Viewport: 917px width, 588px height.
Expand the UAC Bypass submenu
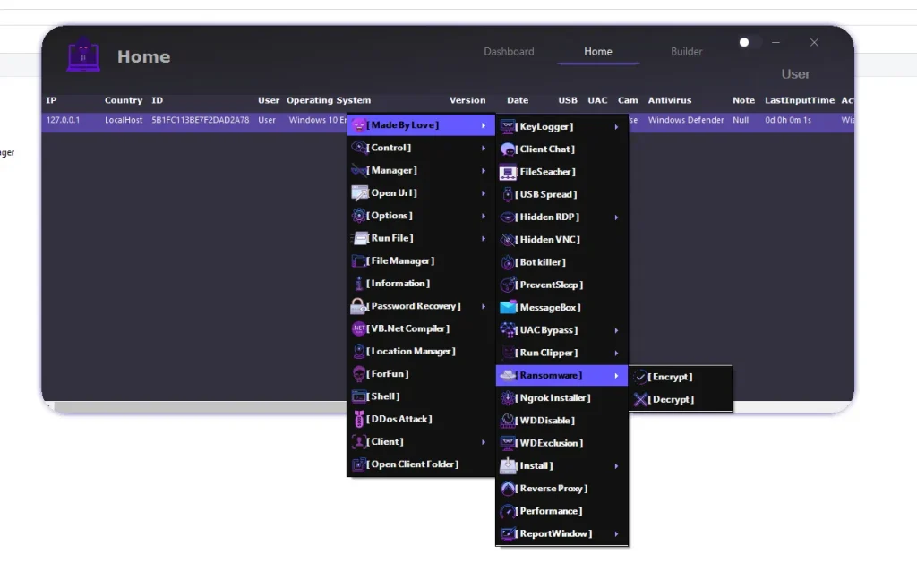[x=544, y=329]
